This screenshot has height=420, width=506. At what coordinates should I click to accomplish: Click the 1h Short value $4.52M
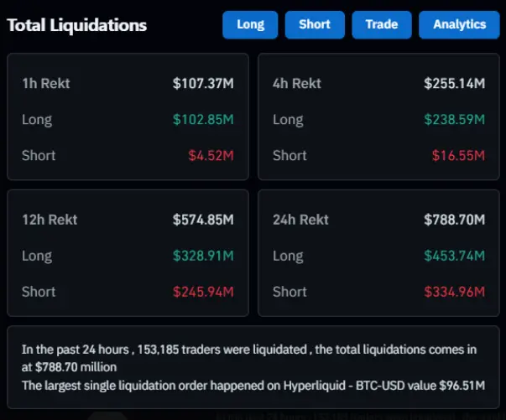(211, 155)
